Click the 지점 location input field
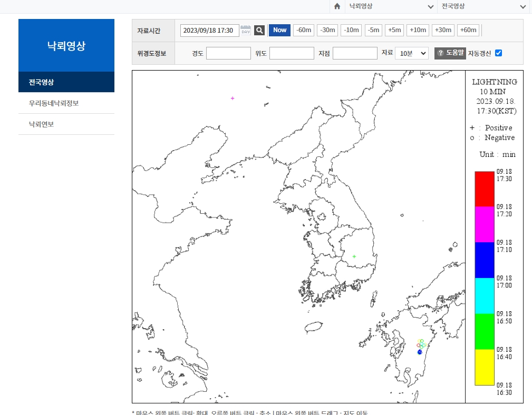Viewport: 532px width, 415px height. [x=355, y=53]
